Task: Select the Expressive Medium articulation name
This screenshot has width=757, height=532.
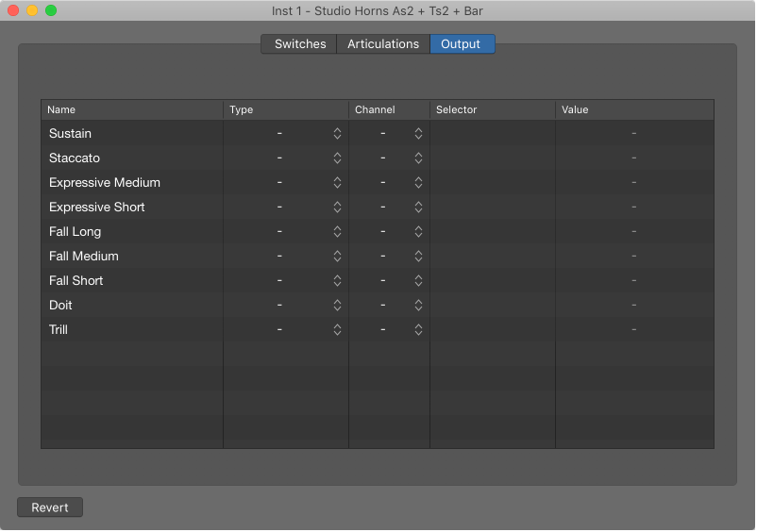Action: pos(104,183)
